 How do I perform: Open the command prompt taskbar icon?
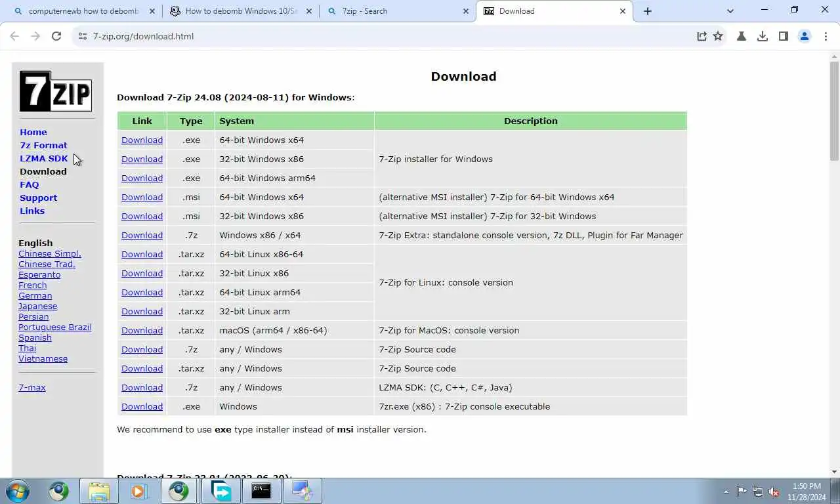click(x=261, y=491)
